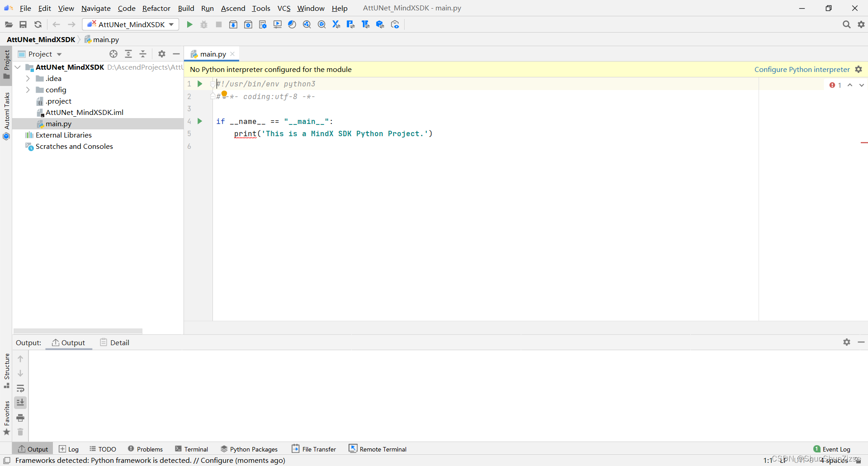The width and height of the screenshot is (868, 466).
Task: Fold the comment block at line 1
Action: pos(212,84)
